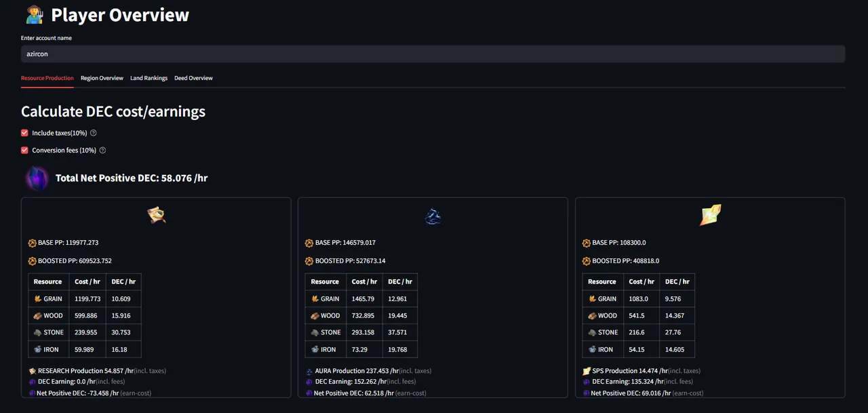This screenshot has height=413, width=868.
Task: Click the icon beside SPS Production 14.474
Action: tap(586, 371)
